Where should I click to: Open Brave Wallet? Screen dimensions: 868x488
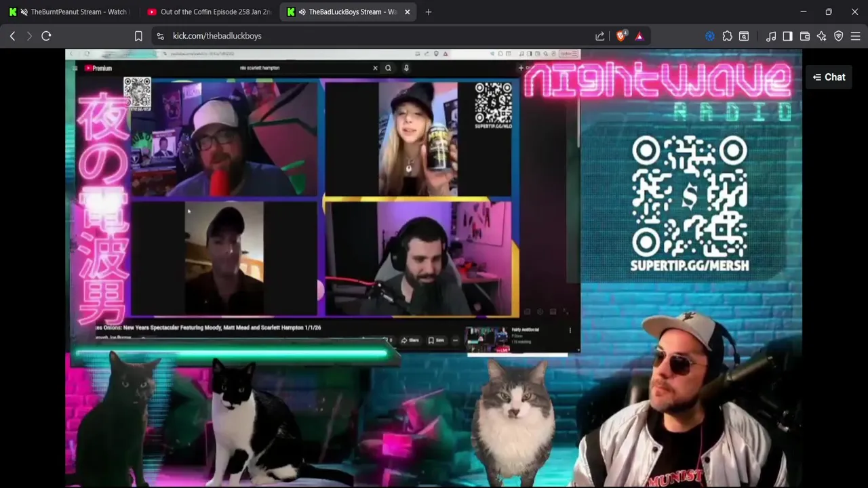[x=805, y=36]
